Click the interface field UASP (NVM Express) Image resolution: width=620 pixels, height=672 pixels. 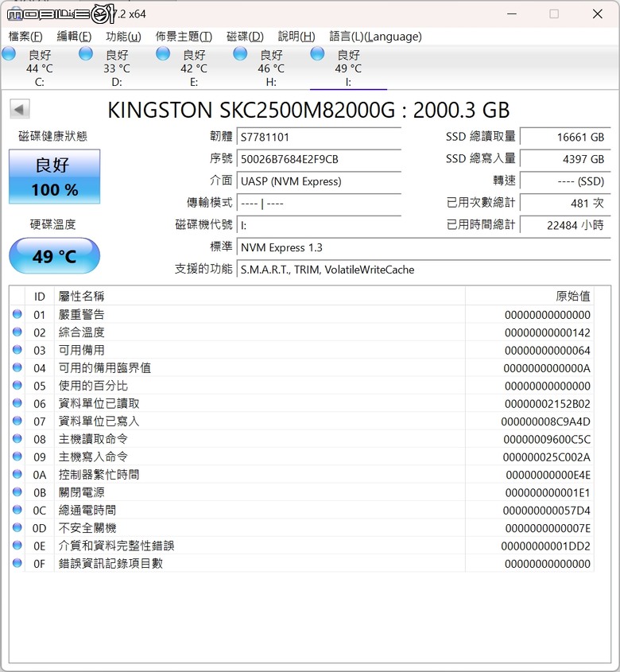[x=319, y=181]
